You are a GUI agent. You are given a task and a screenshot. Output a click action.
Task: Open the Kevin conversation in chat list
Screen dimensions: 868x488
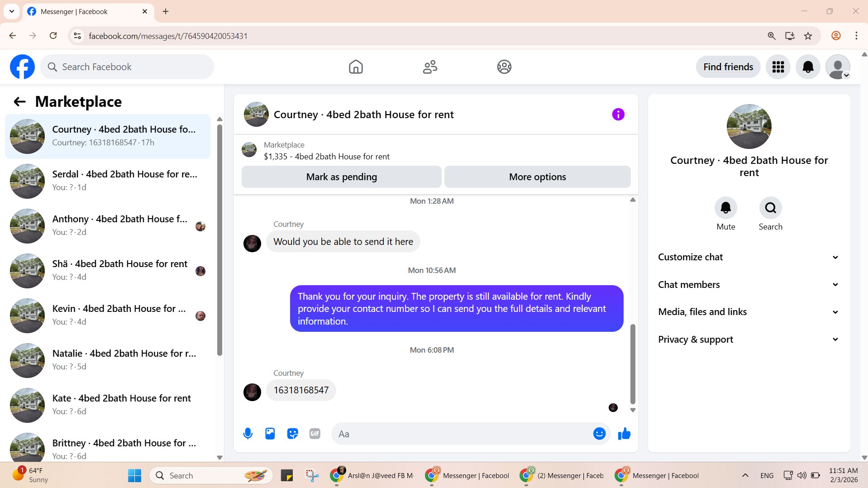(x=108, y=316)
